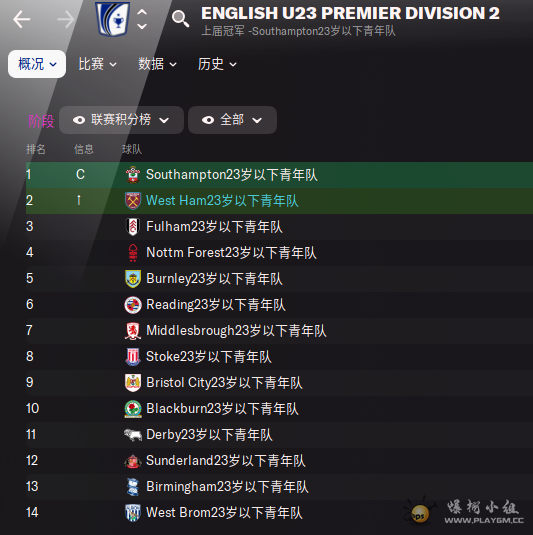This screenshot has height=535, width=533.
Task: Click the Southampton club badge
Action: (x=133, y=175)
